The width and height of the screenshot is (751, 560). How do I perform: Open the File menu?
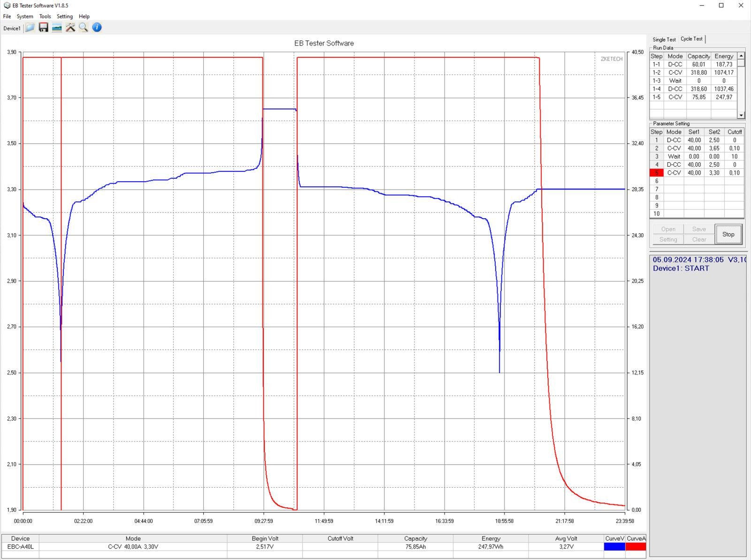pos(7,16)
